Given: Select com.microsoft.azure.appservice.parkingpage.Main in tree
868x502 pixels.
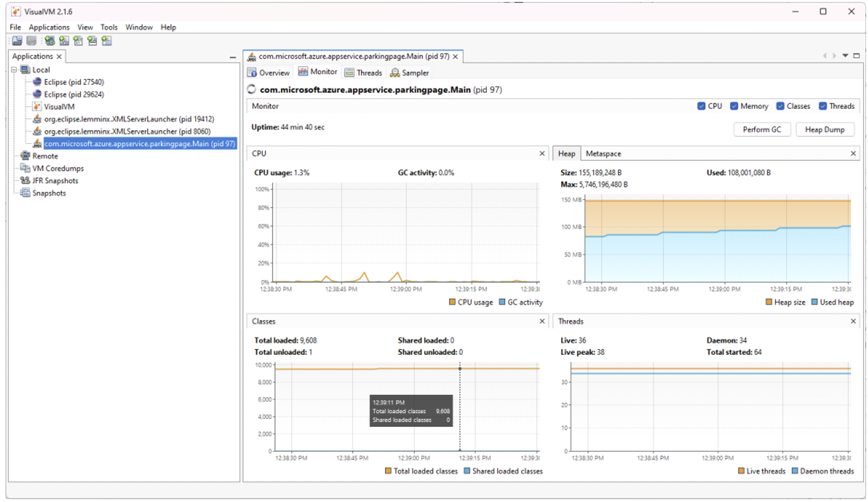Looking at the screenshot, I should pyautogui.click(x=140, y=144).
